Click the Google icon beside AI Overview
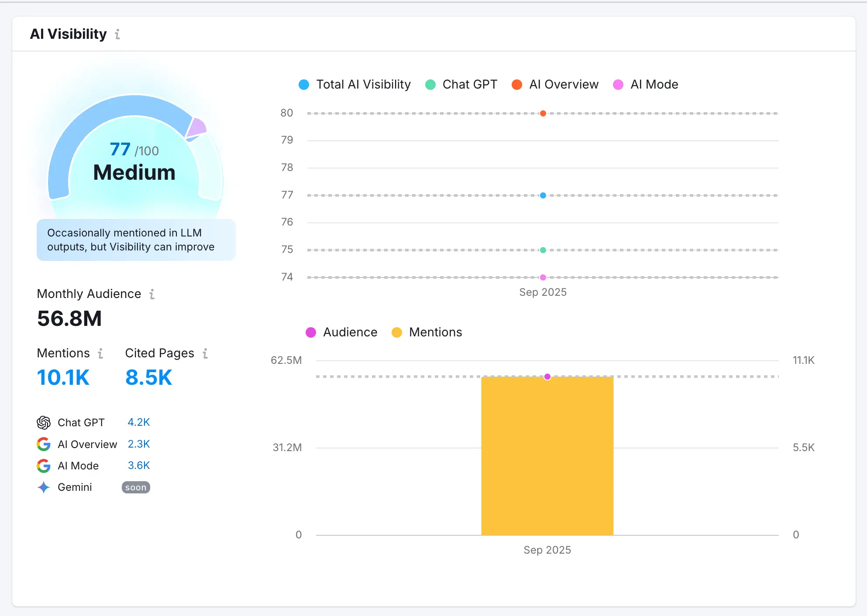This screenshot has height=616, width=867. click(x=44, y=444)
